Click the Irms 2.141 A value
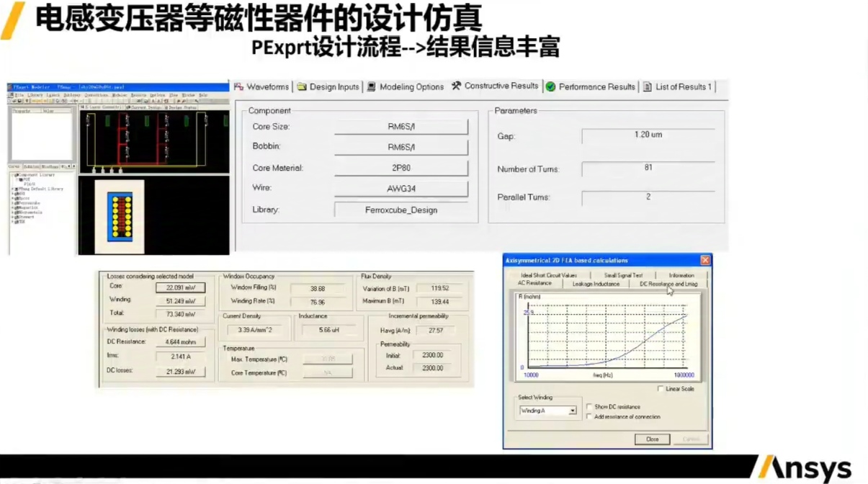Image resolution: width=868 pixels, height=484 pixels. [180, 357]
